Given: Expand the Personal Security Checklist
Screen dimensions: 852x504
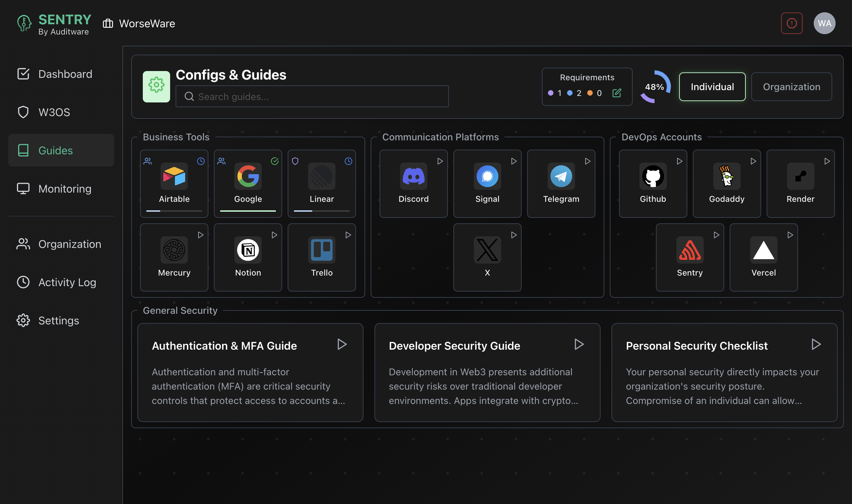Looking at the screenshot, I should pyautogui.click(x=816, y=344).
